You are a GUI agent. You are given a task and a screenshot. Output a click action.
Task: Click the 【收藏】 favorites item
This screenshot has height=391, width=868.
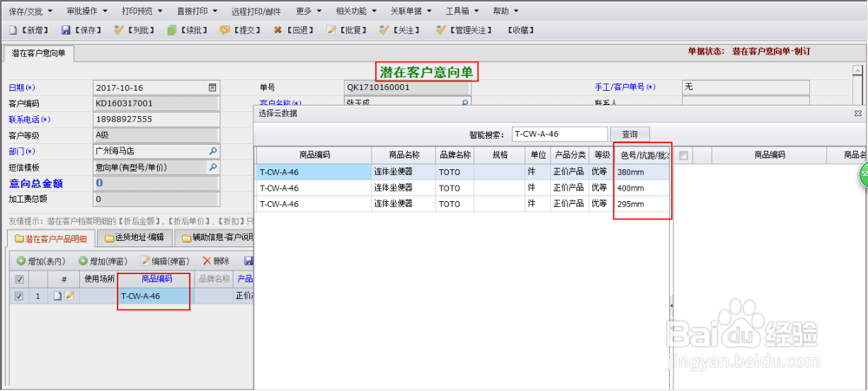coord(519,30)
